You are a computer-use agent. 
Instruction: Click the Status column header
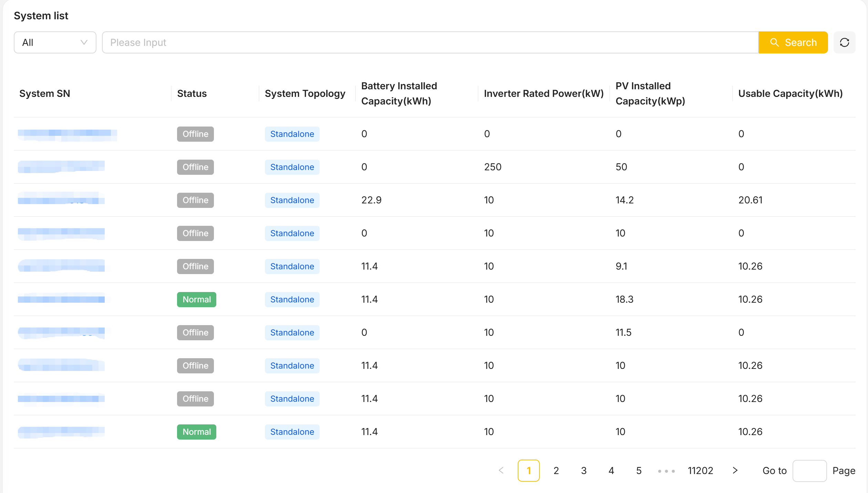click(192, 93)
